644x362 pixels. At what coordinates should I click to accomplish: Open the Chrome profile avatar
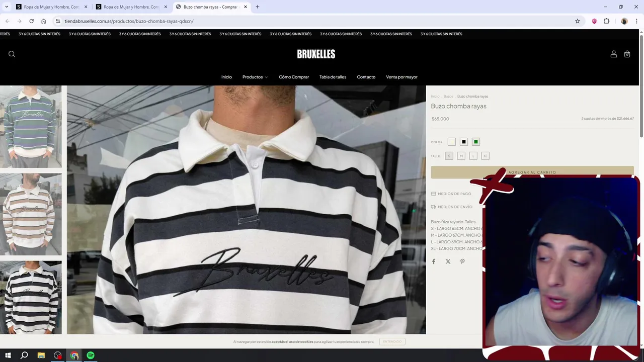(x=624, y=21)
